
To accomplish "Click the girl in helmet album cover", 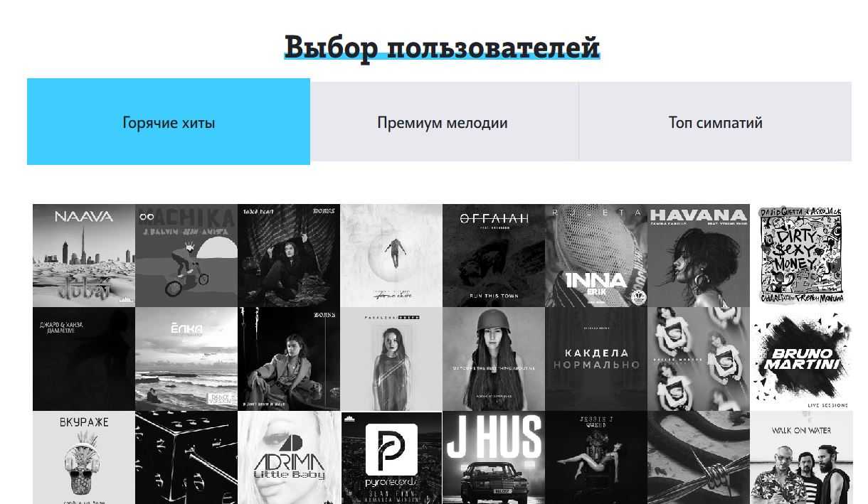I will 494,359.
